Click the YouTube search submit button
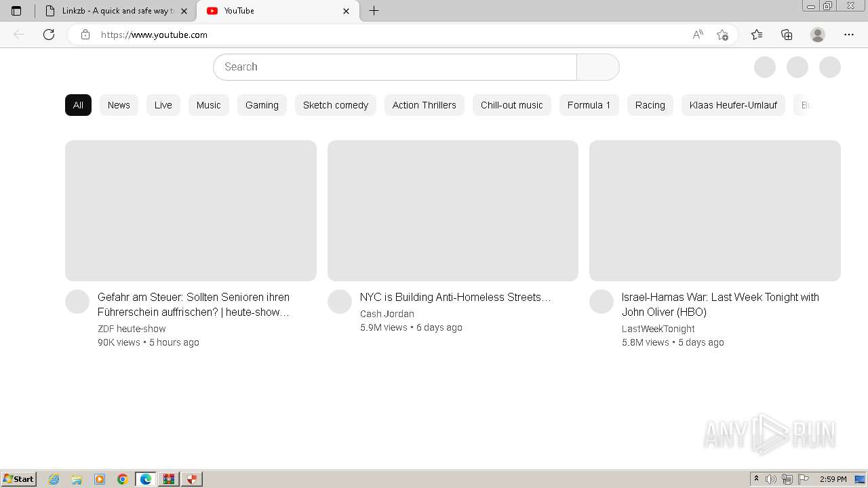868x488 pixels. tap(598, 67)
